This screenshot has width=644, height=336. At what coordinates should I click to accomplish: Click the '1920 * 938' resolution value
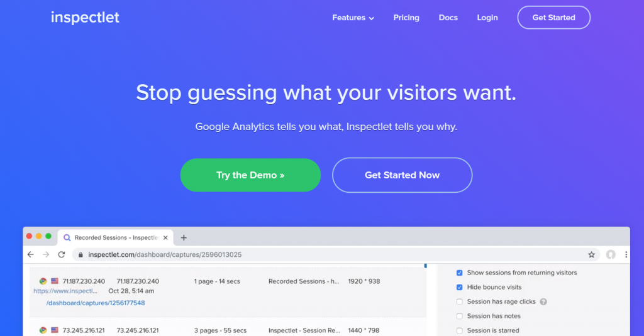coord(364,281)
